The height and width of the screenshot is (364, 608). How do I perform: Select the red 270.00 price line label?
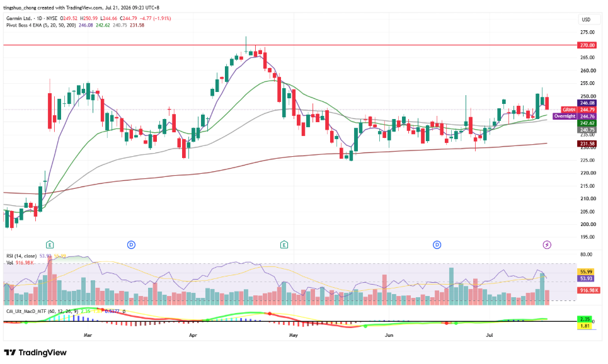[587, 45]
